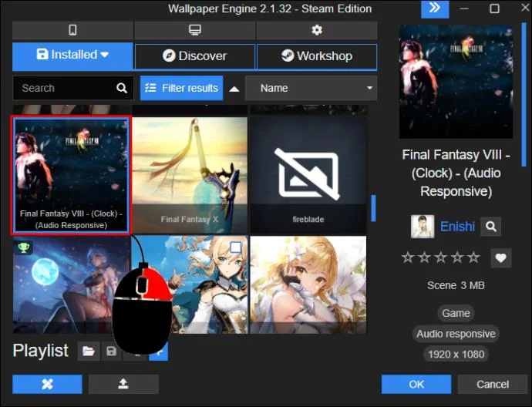The width and height of the screenshot is (532, 407).
Task: Click the Playlist heading
Action: coord(41,351)
